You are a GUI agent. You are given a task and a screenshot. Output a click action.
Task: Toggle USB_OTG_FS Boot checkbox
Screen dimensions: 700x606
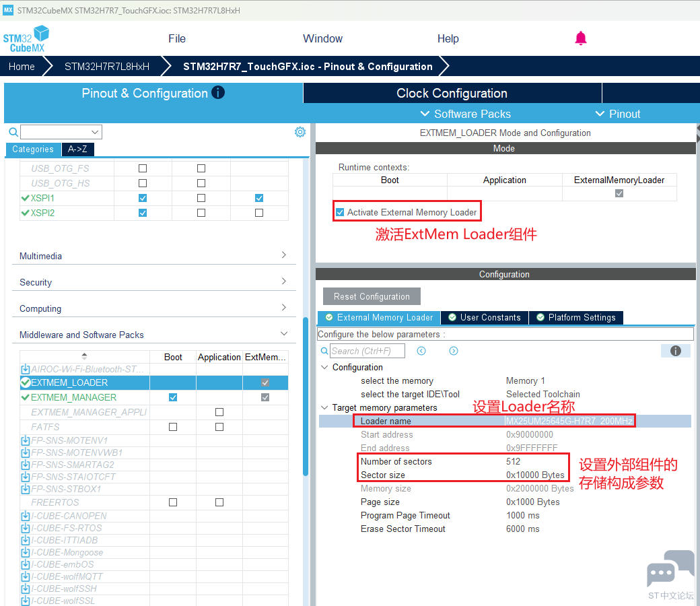point(143,168)
